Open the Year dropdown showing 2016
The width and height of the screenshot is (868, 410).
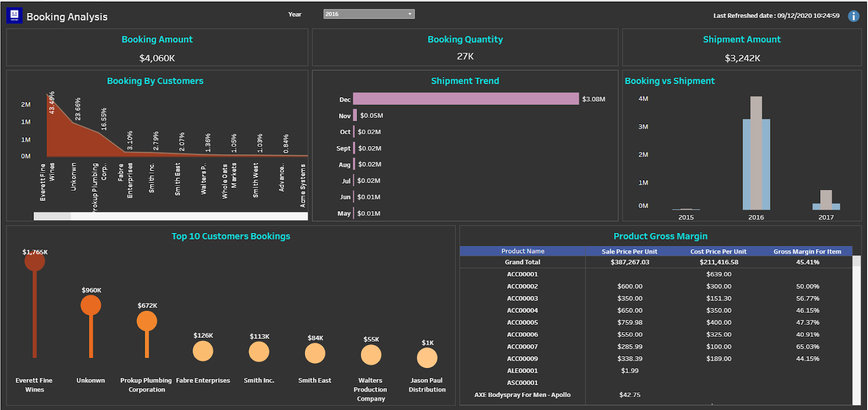point(369,14)
